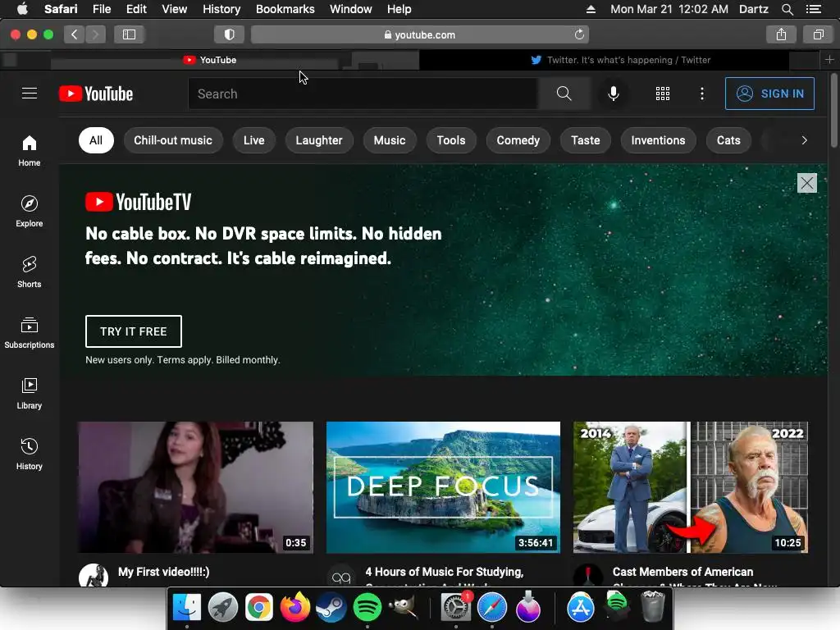Open Steam from the Dock
Screen dimensions: 840x630
pyautogui.click(x=331, y=608)
